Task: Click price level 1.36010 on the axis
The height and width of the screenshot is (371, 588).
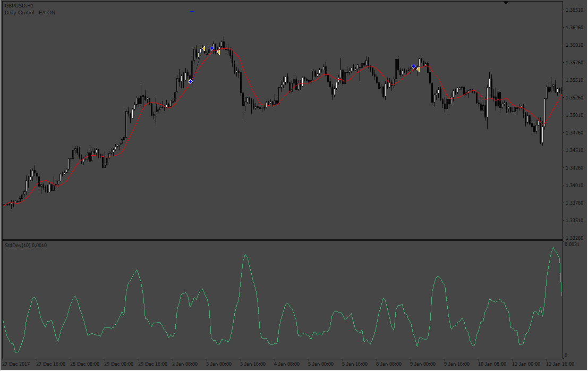Action: pyautogui.click(x=575, y=45)
